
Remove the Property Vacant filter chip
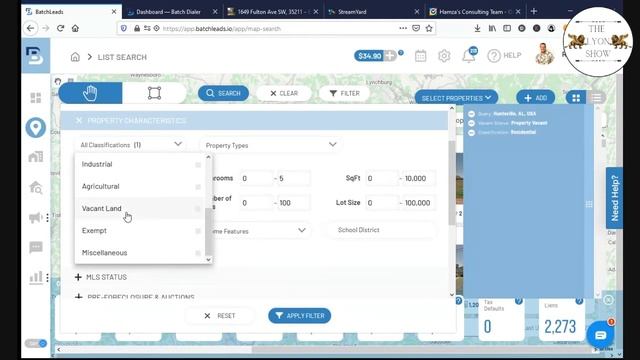coord(471,123)
